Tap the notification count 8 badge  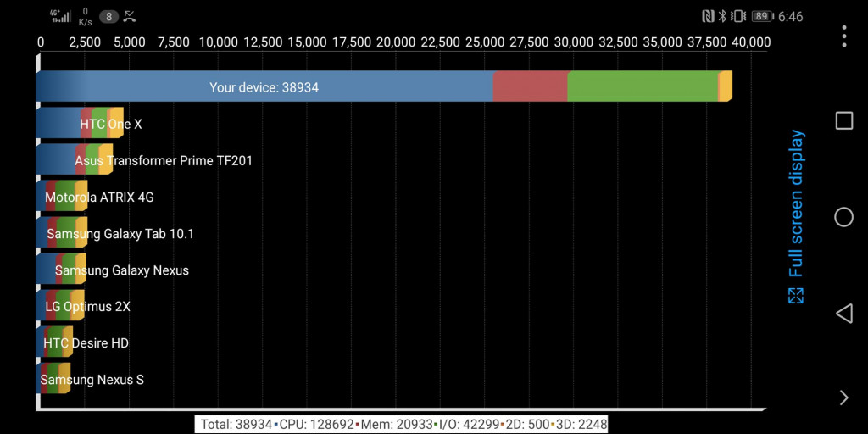(109, 17)
